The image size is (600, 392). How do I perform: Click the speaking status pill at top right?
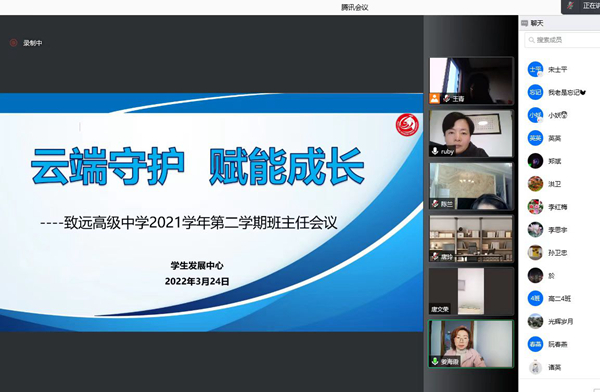click(581, 7)
